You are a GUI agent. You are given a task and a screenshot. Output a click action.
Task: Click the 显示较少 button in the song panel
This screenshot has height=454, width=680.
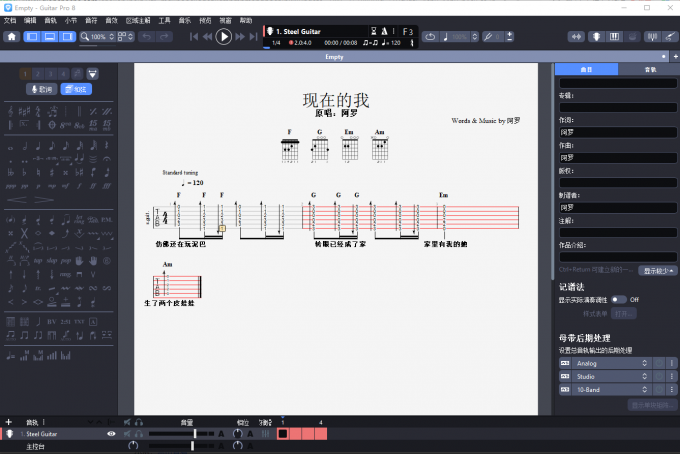(658, 270)
